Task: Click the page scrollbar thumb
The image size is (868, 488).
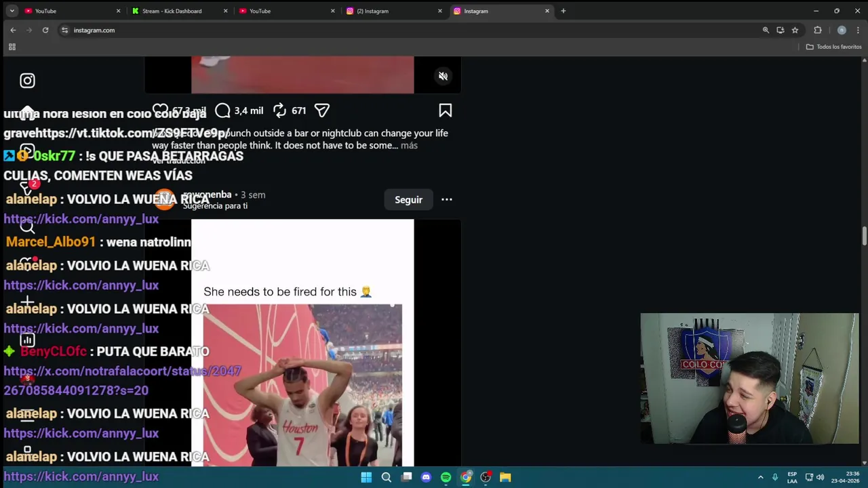Action: (864, 237)
